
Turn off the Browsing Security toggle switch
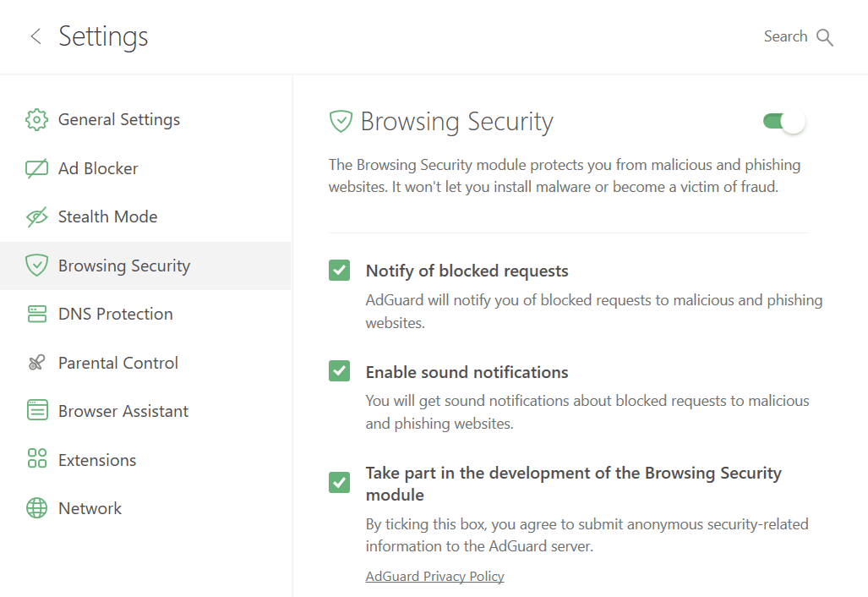point(783,121)
